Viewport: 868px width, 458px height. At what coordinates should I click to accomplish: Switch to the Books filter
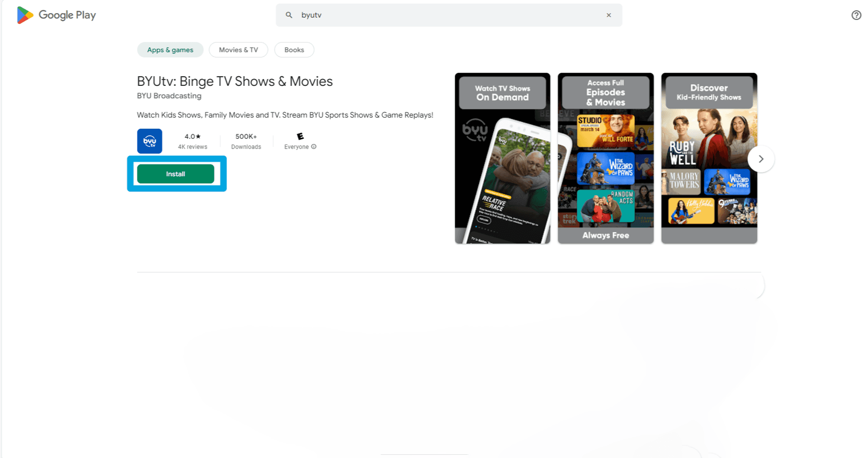(294, 50)
